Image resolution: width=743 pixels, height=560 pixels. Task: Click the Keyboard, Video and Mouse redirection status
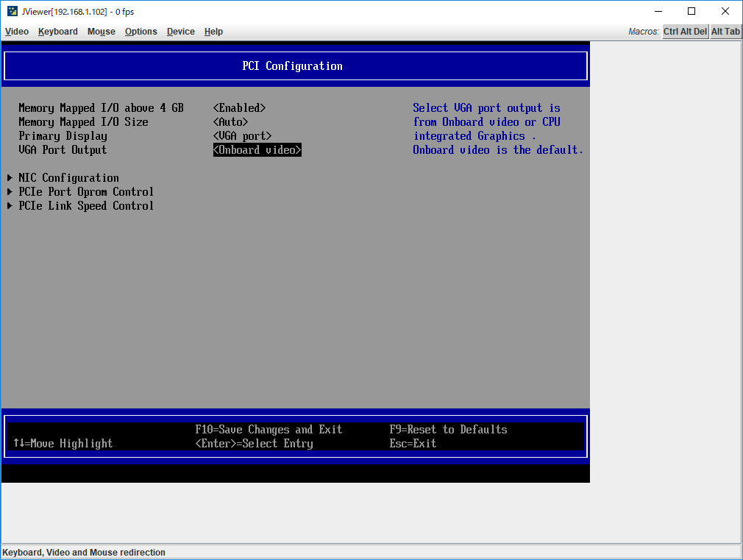(84, 553)
